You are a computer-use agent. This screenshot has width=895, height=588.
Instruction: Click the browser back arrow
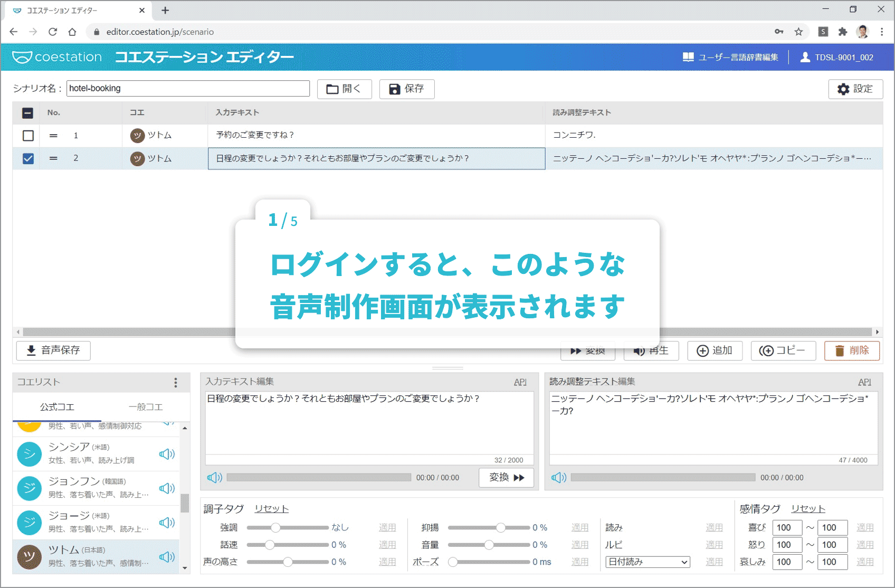14,32
